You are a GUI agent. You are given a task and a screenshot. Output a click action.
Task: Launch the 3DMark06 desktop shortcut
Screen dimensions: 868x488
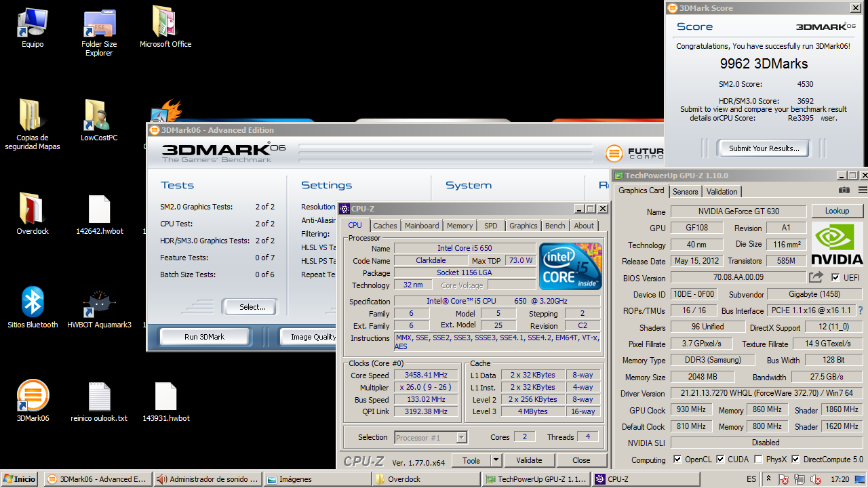(x=33, y=402)
